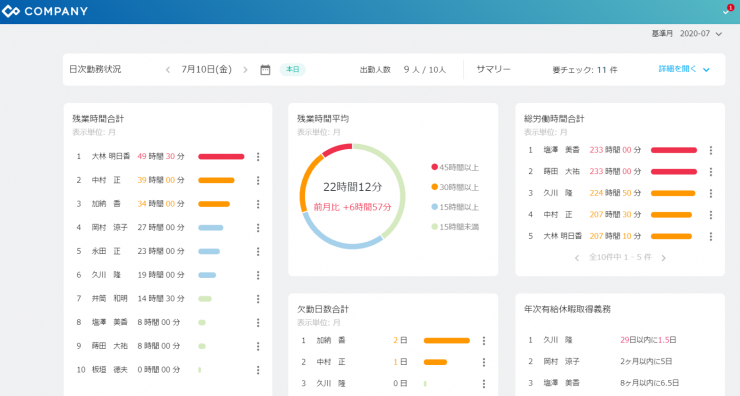Click the 残業時間合計 card title
The image size is (740, 396).
click(98, 119)
